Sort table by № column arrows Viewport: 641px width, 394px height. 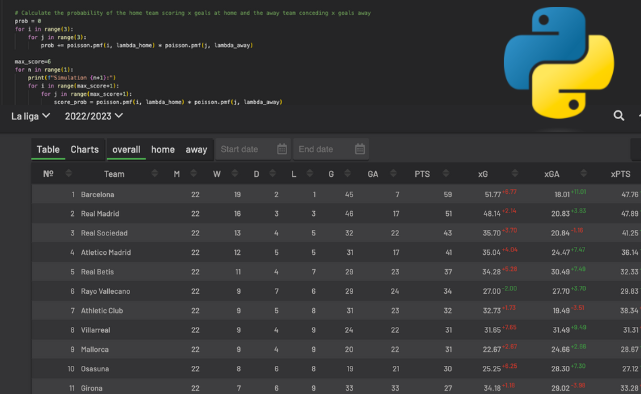coord(69,173)
